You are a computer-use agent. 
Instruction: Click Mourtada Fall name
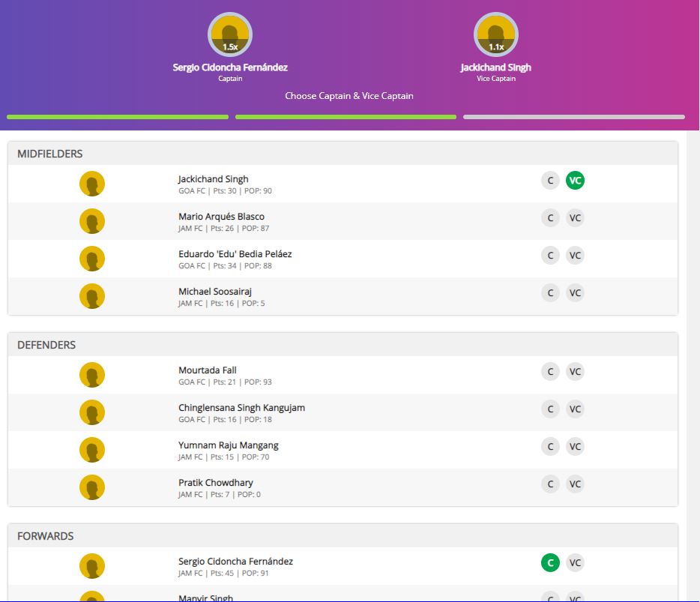tap(208, 370)
